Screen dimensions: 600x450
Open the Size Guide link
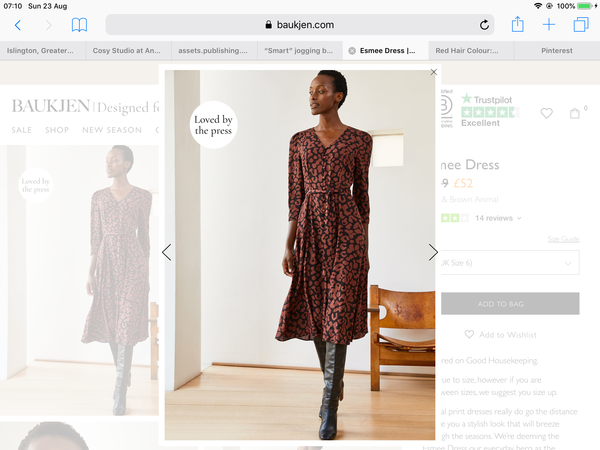563,239
